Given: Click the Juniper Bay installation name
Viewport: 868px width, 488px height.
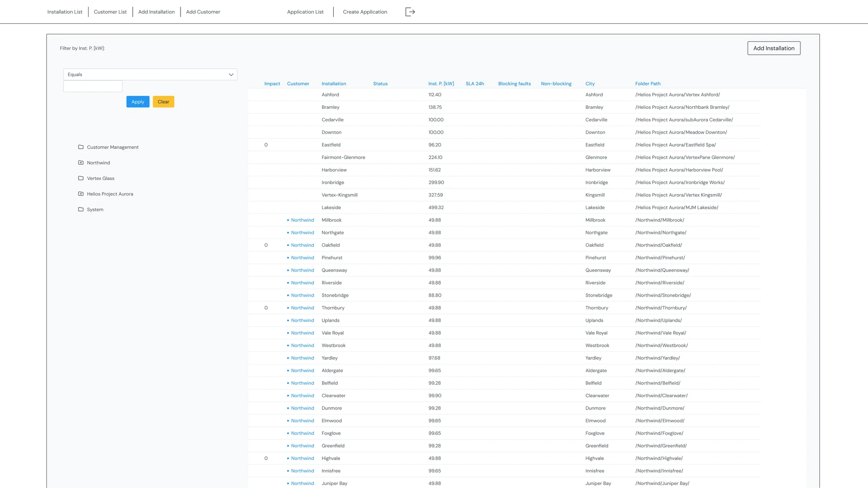Looking at the screenshot, I should pos(334,484).
